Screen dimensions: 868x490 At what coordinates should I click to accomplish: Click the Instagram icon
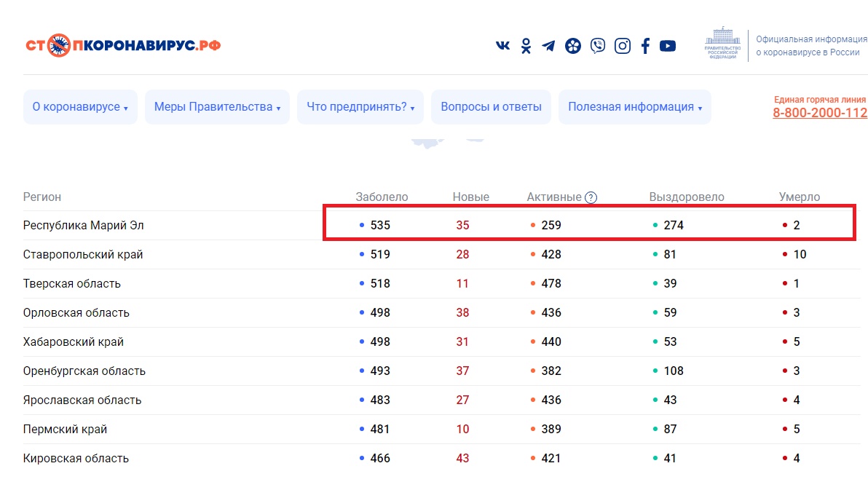coord(623,46)
